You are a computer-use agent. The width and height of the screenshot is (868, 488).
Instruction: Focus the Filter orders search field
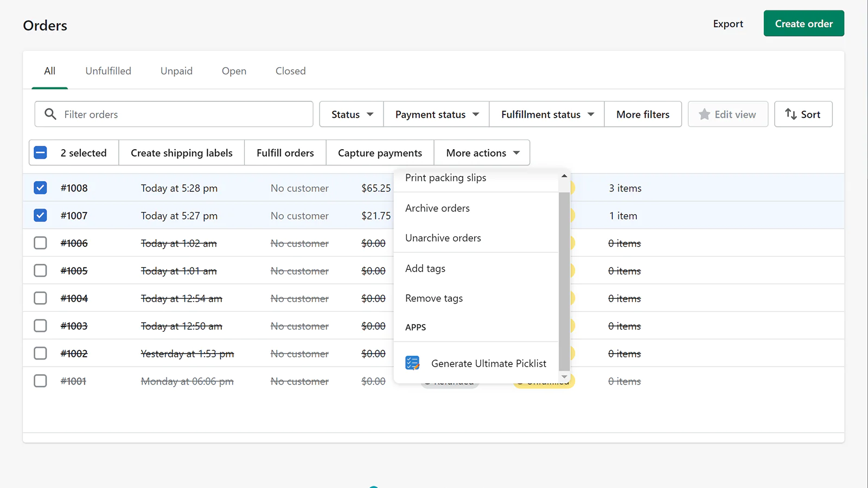pyautogui.click(x=184, y=114)
